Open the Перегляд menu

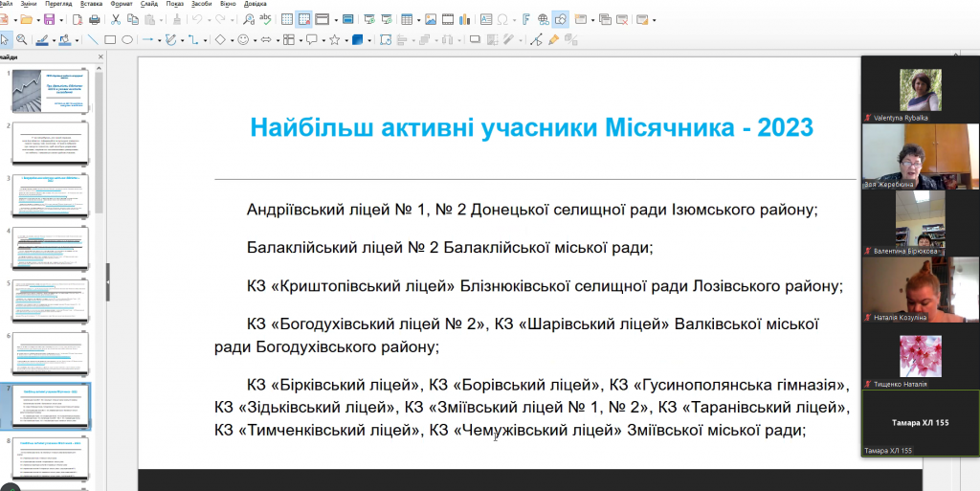(58, 4)
